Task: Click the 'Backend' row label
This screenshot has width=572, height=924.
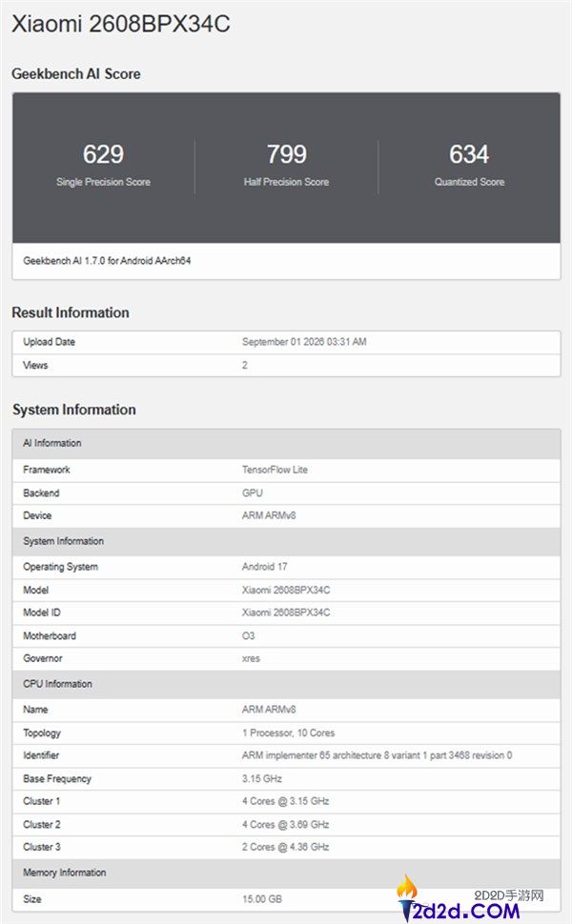Action: click(41, 493)
